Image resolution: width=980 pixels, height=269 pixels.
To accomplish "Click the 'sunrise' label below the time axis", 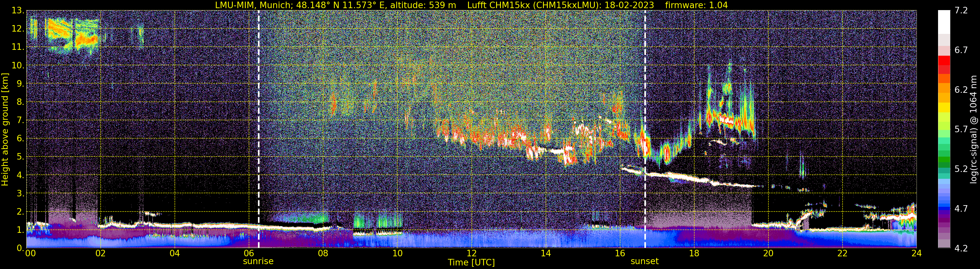I will click(x=258, y=261).
